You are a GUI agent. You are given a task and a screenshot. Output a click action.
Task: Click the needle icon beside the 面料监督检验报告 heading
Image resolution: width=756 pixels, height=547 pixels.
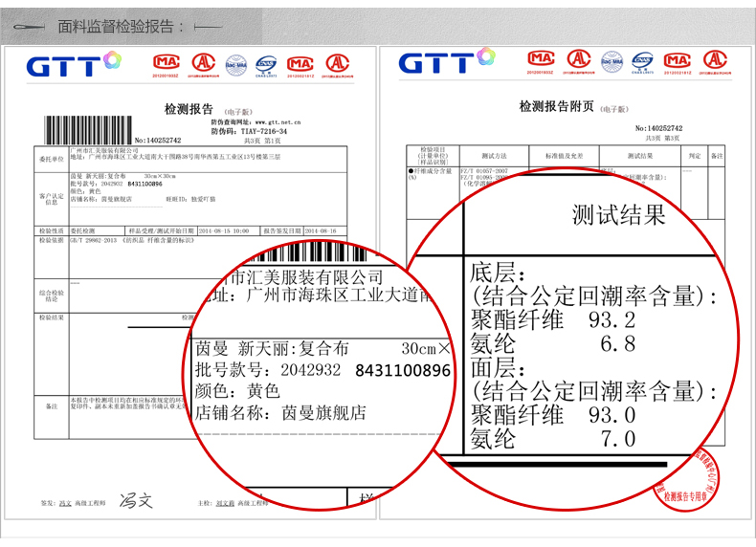[x=29, y=27]
